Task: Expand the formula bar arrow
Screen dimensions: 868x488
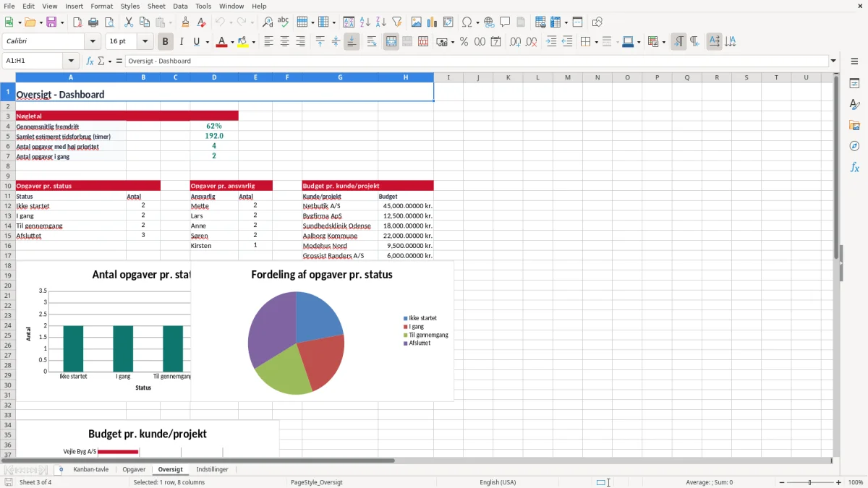Action: click(x=833, y=61)
